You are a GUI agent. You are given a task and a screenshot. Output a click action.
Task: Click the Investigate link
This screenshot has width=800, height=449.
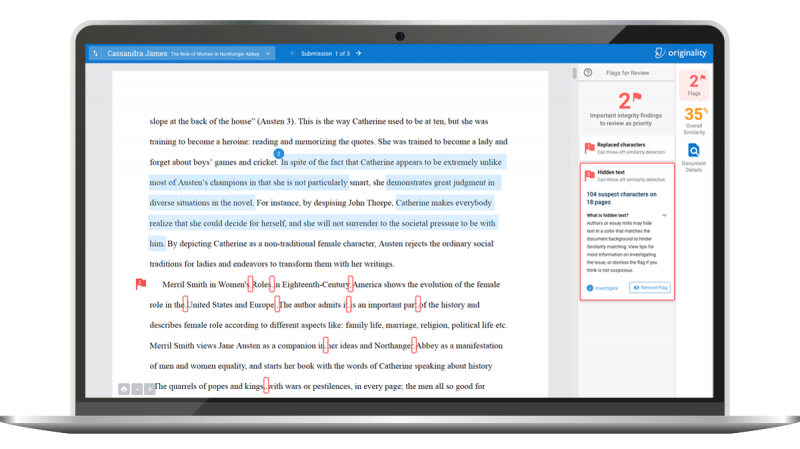[603, 287]
